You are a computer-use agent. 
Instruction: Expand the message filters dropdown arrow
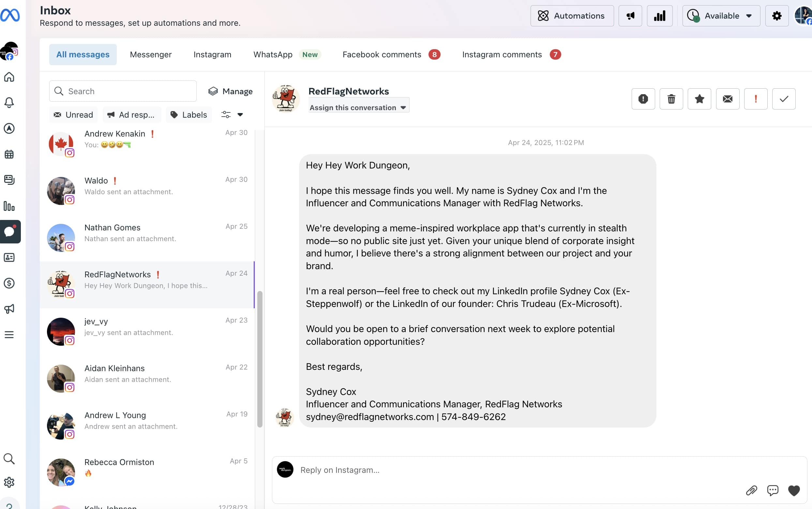[x=240, y=115]
